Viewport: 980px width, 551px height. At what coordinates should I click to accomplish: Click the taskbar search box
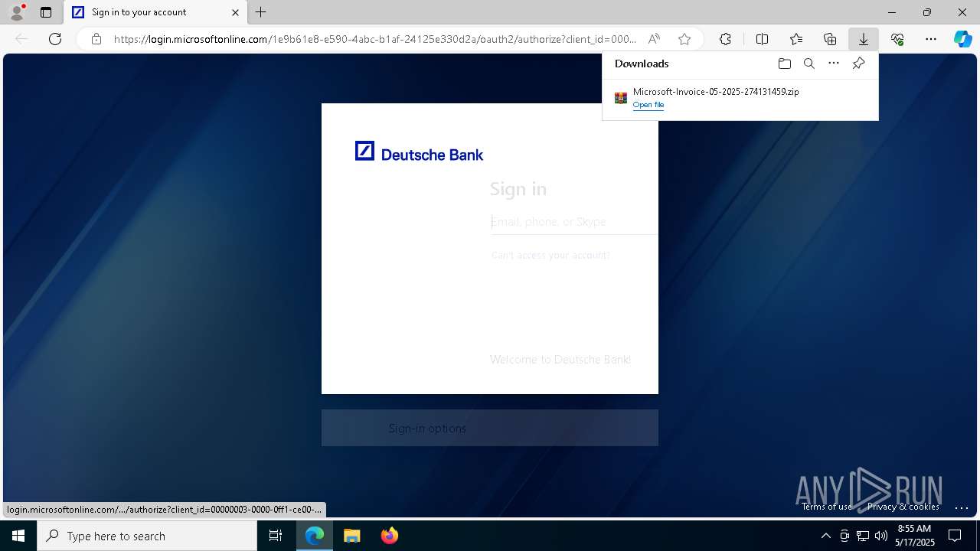pyautogui.click(x=147, y=536)
